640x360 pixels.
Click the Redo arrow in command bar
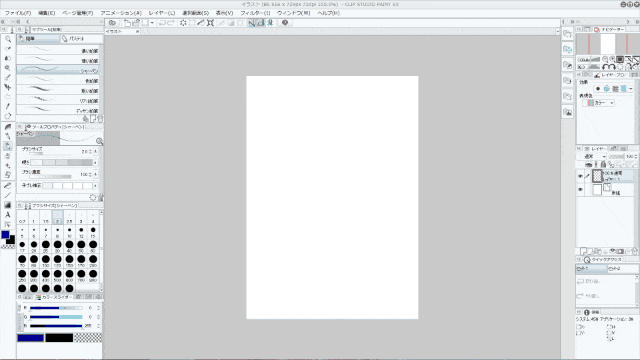(x=171, y=23)
